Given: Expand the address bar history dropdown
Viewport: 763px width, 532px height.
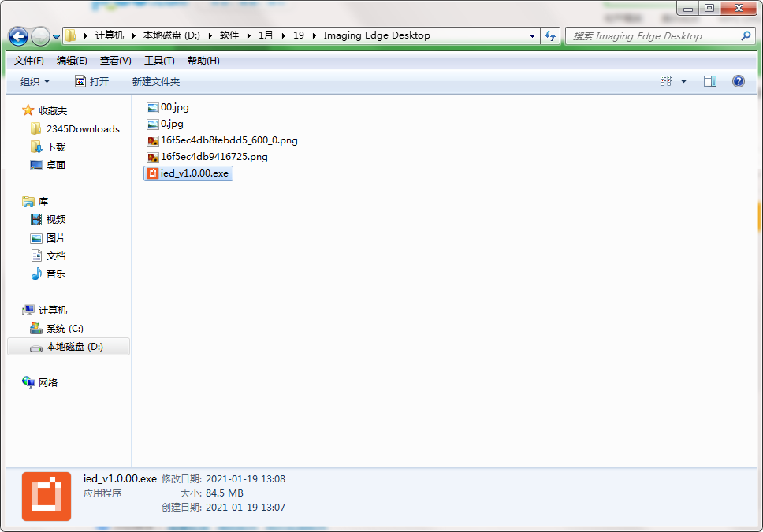Looking at the screenshot, I should pos(532,35).
